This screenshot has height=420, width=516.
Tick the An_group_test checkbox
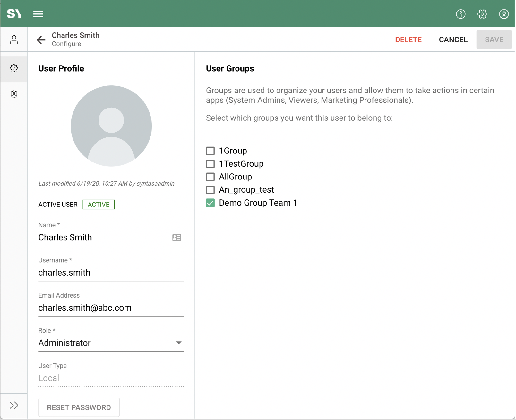point(210,190)
